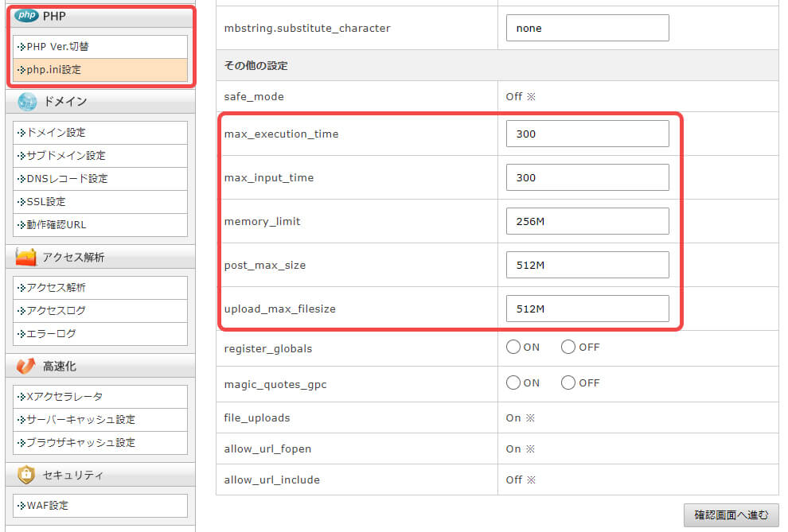Click the padlock icon beside セキュリティ
The image size is (788, 532).
pos(26,475)
